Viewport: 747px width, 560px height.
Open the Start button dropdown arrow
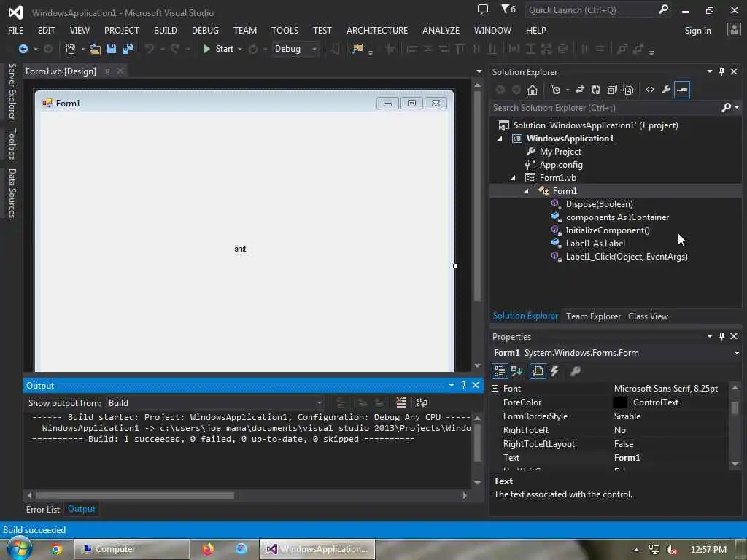tap(240, 49)
